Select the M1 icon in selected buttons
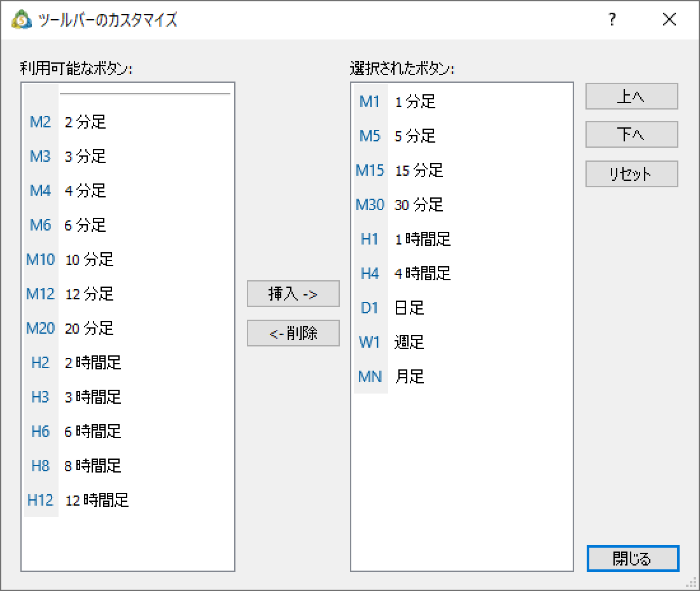The height and width of the screenshot is (591, 700). coord(370,102)
